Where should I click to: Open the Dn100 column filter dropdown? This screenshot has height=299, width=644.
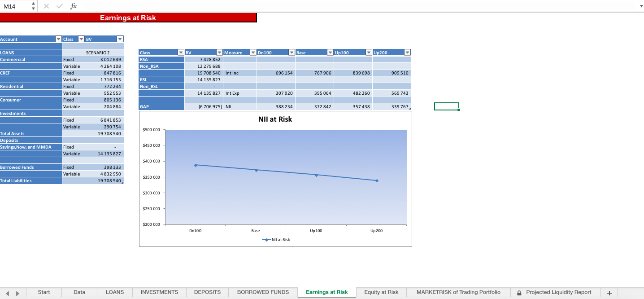point(291,52)
